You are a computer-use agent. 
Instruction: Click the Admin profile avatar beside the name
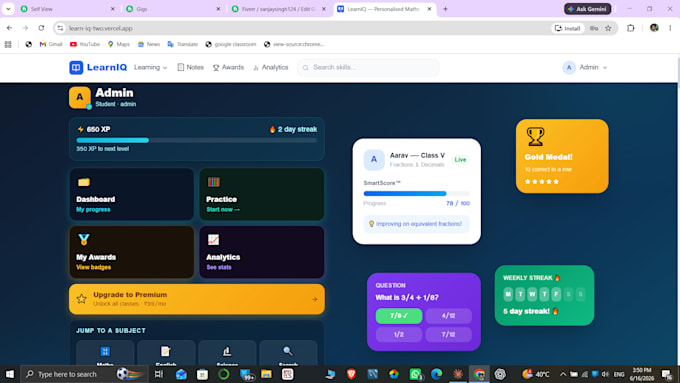point(80,98)
